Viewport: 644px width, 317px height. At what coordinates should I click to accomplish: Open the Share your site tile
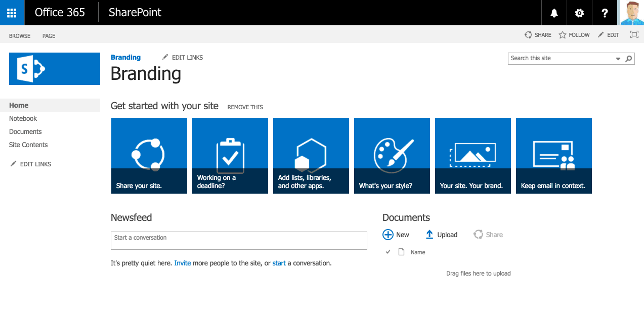[x=149, y=156]
